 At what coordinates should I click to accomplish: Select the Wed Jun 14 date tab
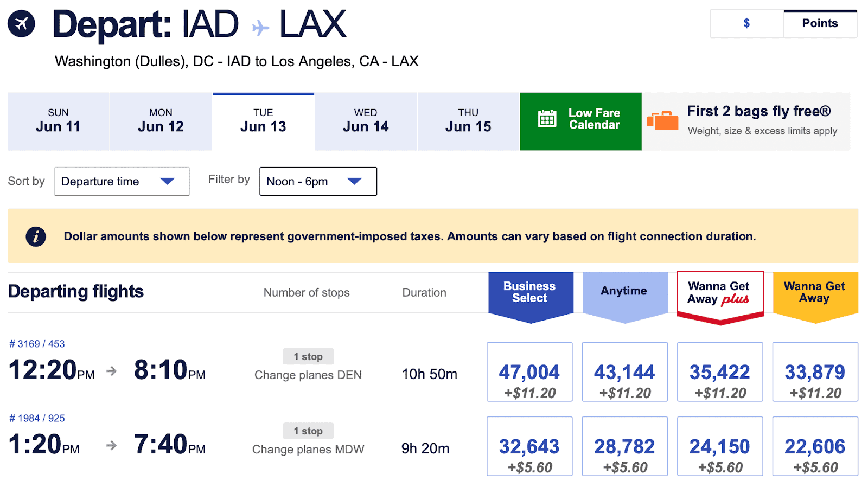coord(366,121)
